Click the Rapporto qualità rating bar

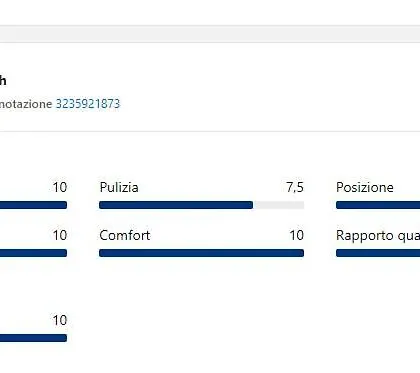point(378,253)
